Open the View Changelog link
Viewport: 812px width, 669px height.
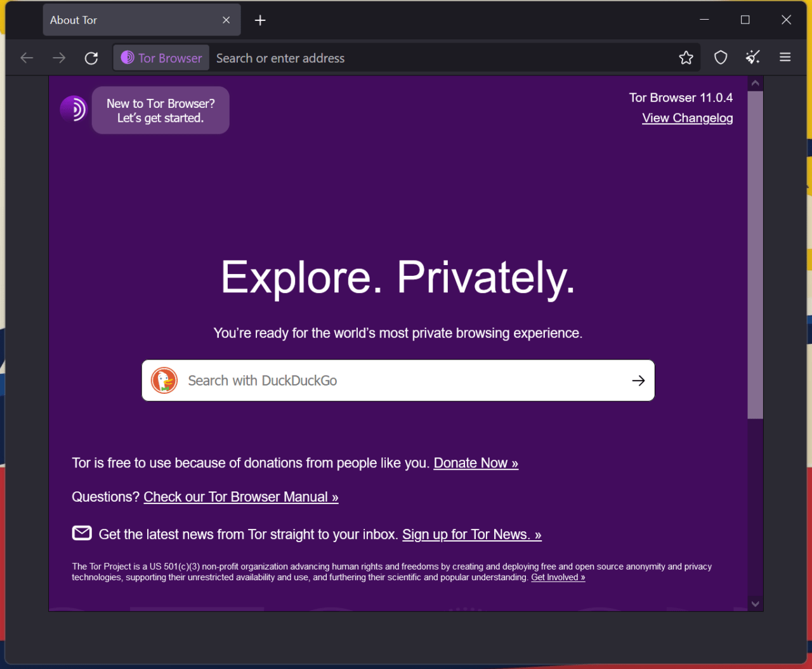687,119
